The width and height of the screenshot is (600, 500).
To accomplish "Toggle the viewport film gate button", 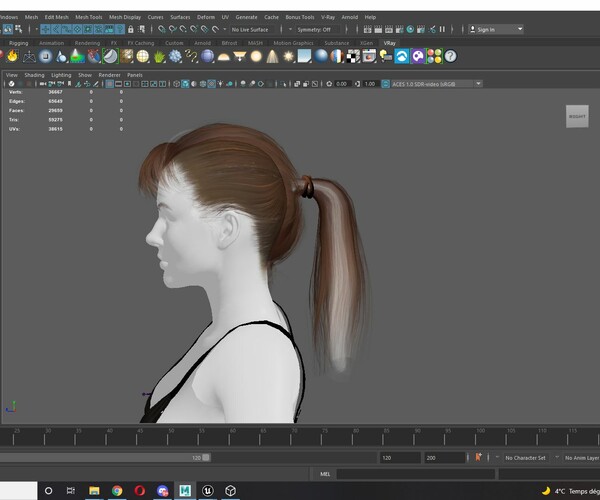I will 119,84.
